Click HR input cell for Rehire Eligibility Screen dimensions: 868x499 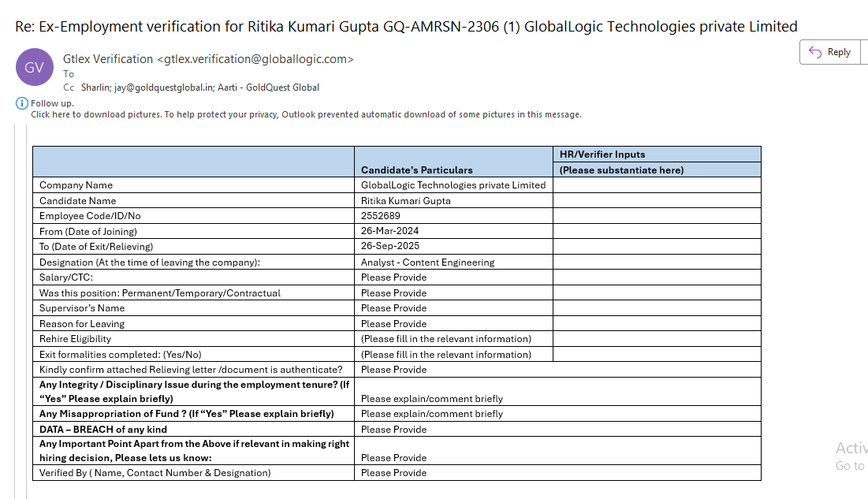coord(657,339)
